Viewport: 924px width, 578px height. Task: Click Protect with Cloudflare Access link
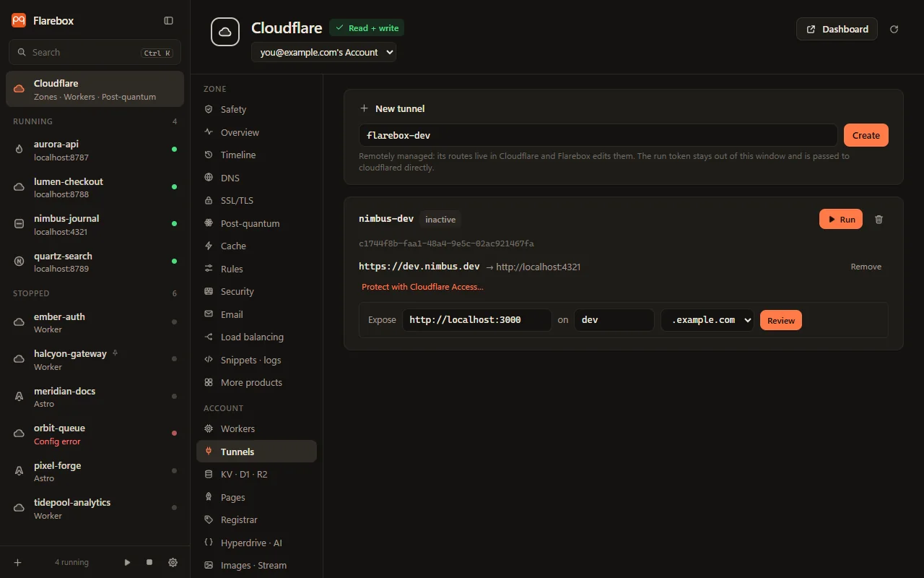(422, 287)
